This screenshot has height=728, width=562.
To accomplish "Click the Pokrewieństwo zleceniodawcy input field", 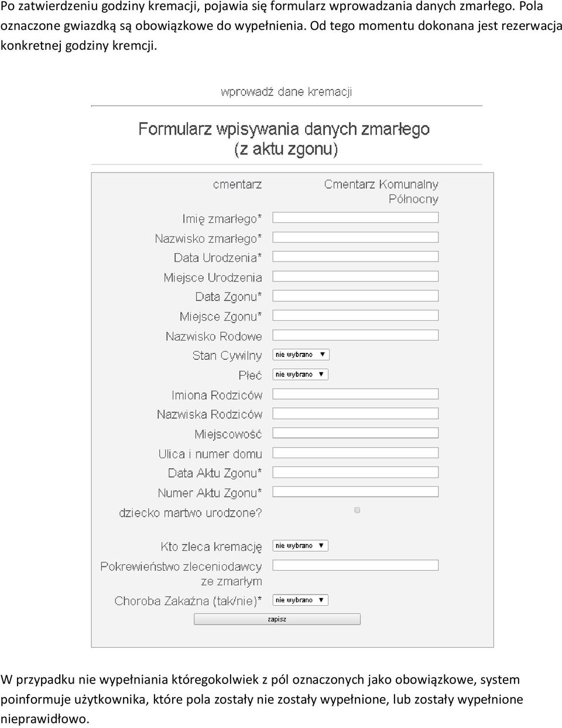I will point(355,565).
